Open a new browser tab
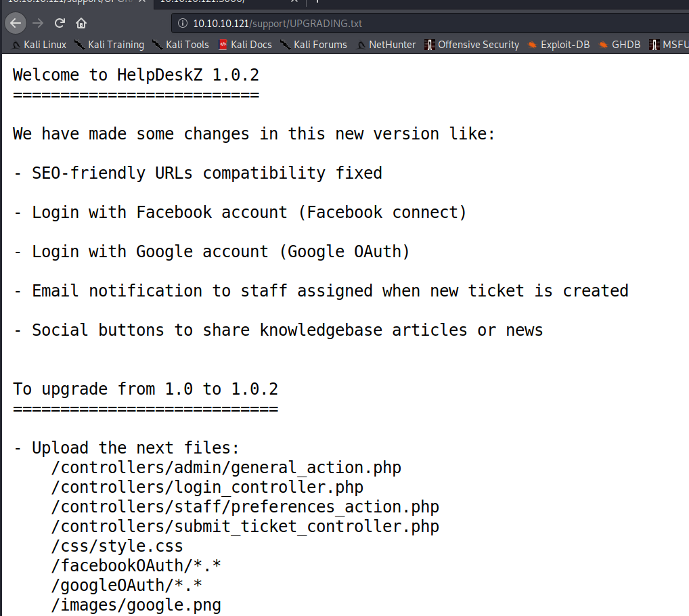689x616 pixels. point(317,2)
